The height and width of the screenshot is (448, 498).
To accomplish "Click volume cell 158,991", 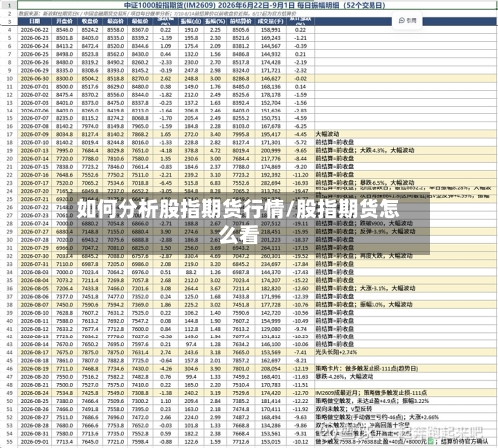I will pos(271,30).
